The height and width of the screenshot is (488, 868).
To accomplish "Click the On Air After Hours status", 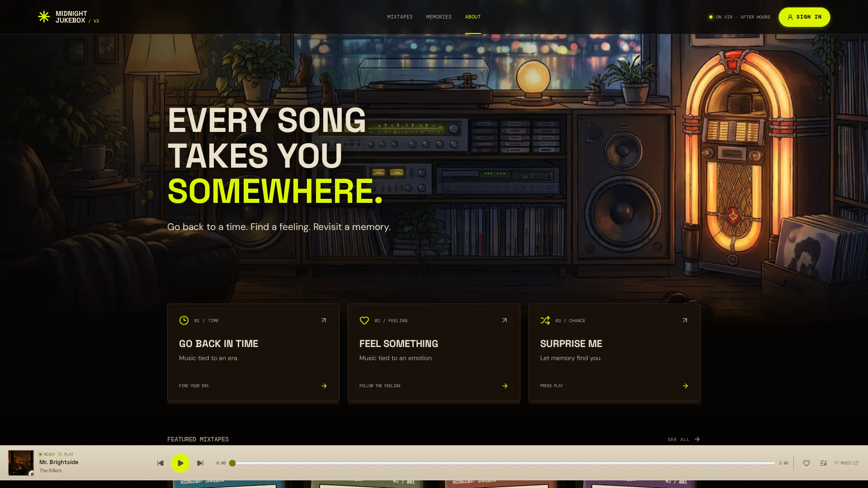I will tap(740, 17).
